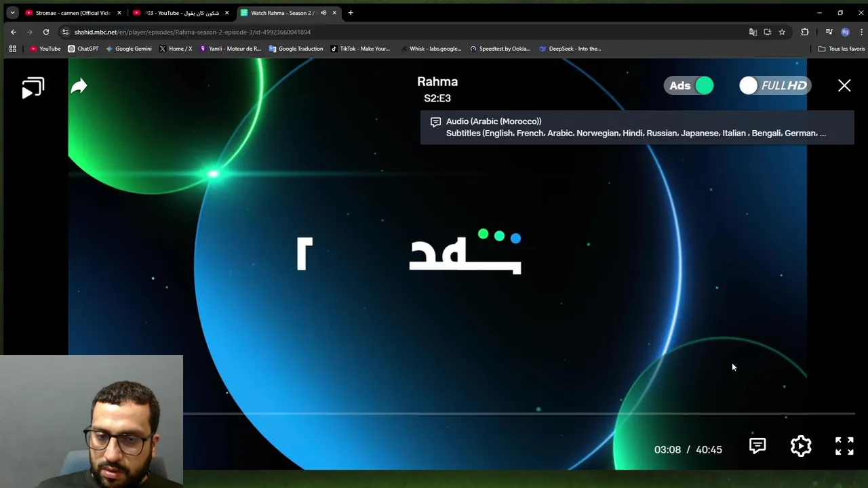The image size is (868, 488).
Task: Open player settings gear
Action: (x=801, y=445)
